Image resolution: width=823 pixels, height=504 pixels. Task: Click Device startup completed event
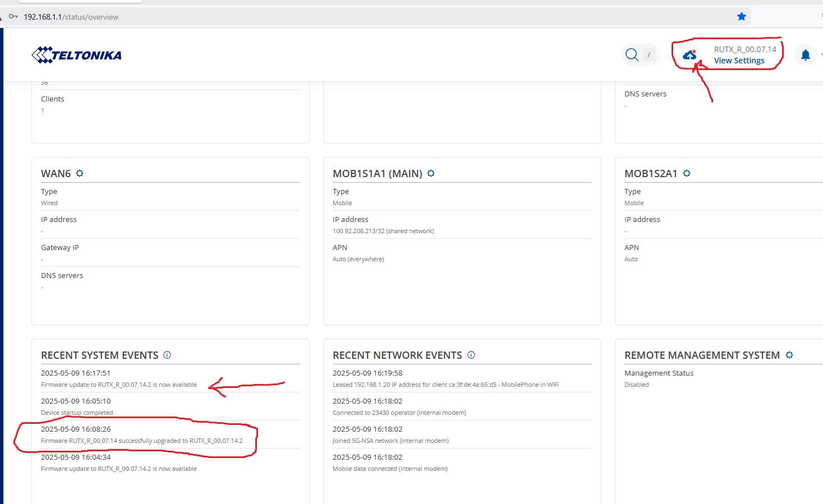[77, 413]
